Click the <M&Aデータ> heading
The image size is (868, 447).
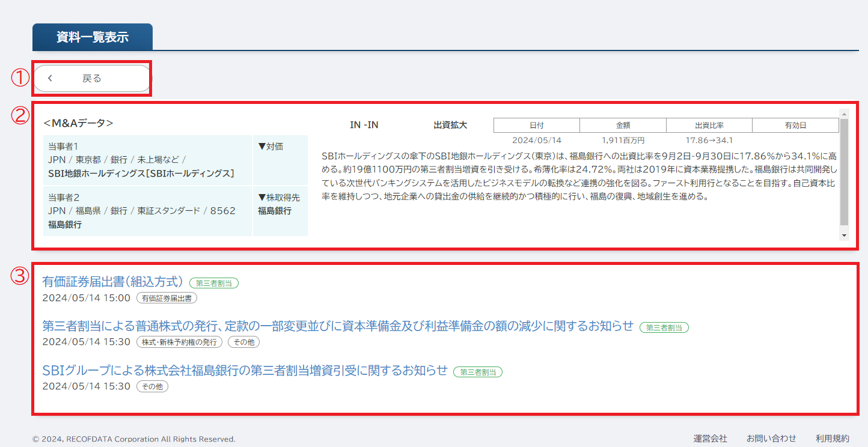(x=78, y=123)
